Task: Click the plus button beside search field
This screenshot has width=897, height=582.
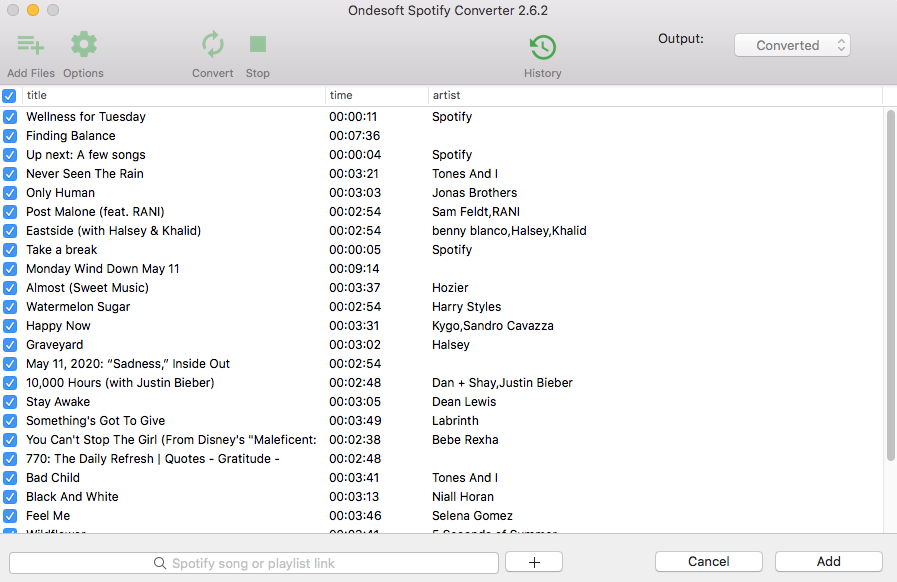Action: pyautogui.click(x=534, y=563)
